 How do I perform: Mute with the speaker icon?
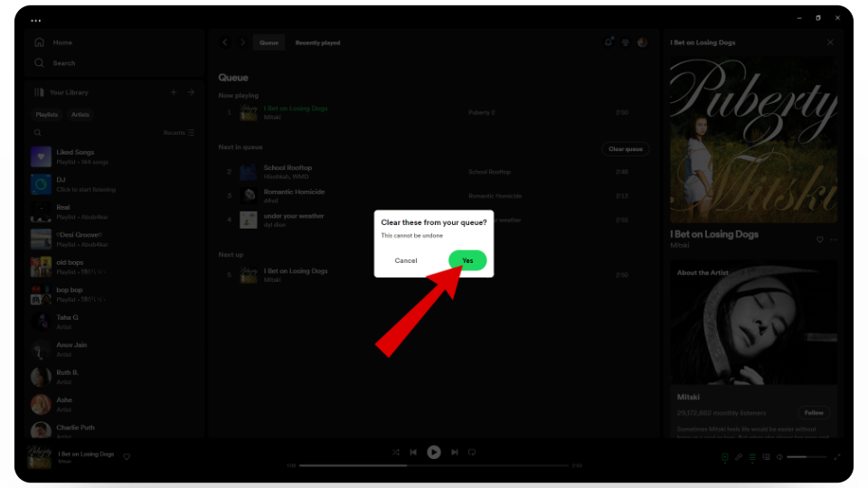(779, 457)
